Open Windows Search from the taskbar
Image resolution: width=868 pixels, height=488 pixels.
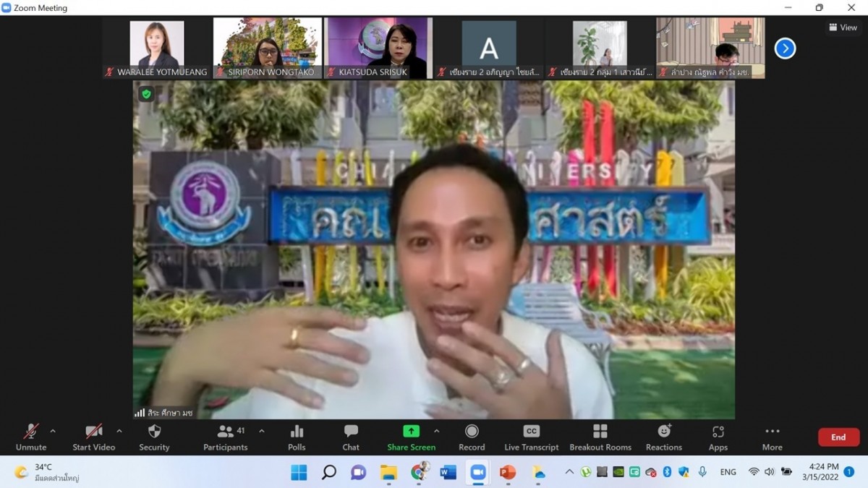click(x=329, y=472)
